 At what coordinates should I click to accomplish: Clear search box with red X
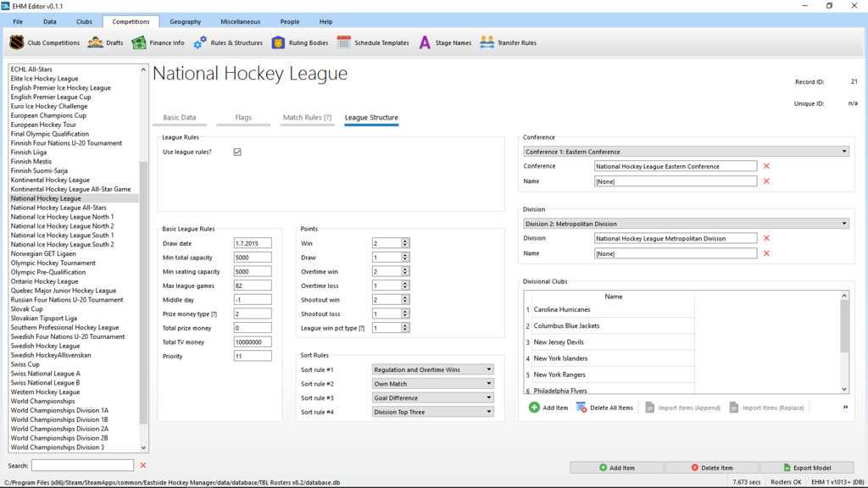click(x=143, y=465)
